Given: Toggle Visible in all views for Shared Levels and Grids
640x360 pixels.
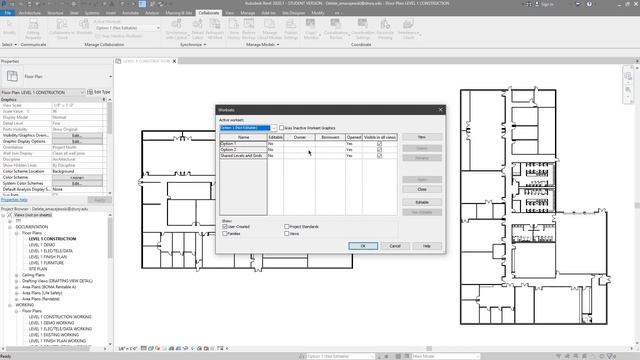Looking at the screenshot, I should tap(380, 156).
